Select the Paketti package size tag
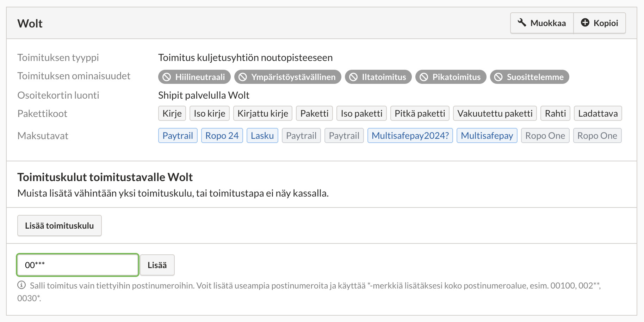Viewport: 644px width, 322px height. (x=315, y=113)
